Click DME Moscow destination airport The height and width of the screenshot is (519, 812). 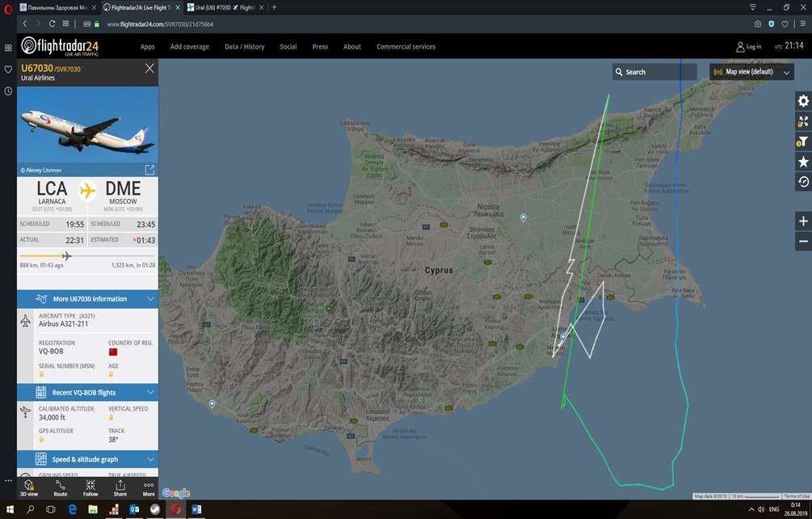123,196
